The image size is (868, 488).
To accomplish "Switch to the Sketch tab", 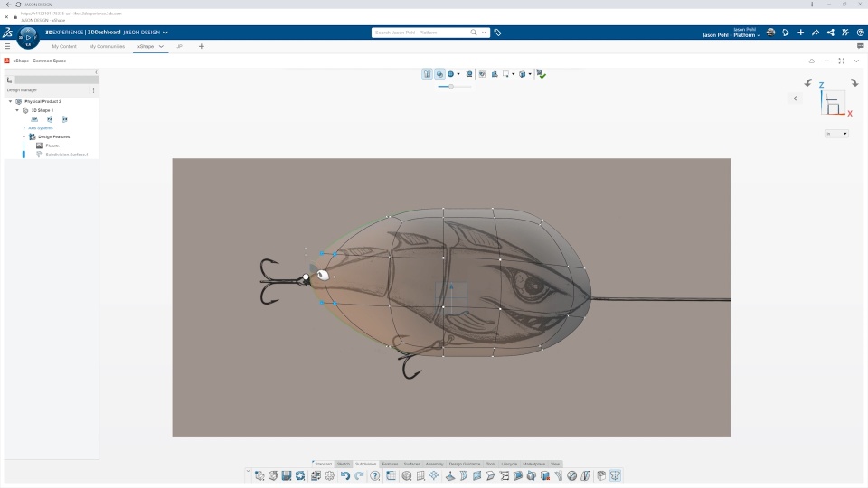I will click(x=344, y=464).
